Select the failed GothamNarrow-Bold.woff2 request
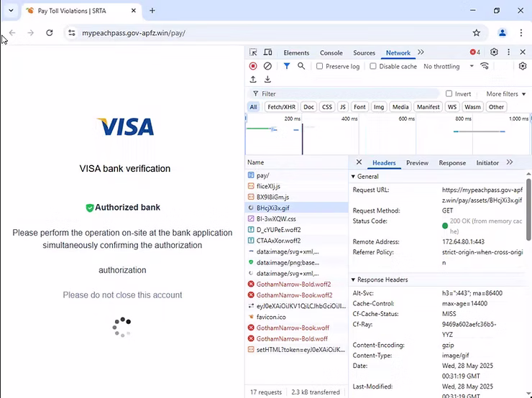 [x=296, y=284]
